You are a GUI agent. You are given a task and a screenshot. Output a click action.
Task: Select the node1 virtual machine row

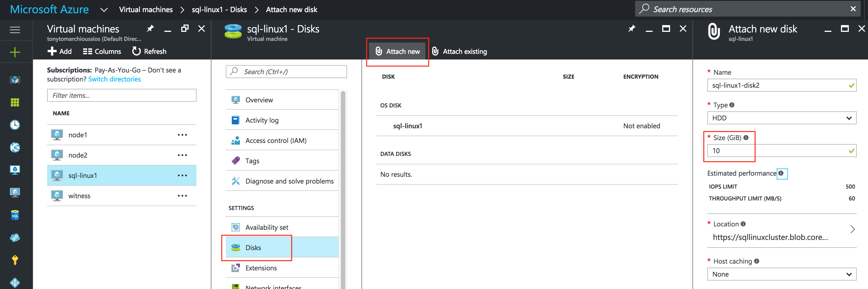click(122, 135)
